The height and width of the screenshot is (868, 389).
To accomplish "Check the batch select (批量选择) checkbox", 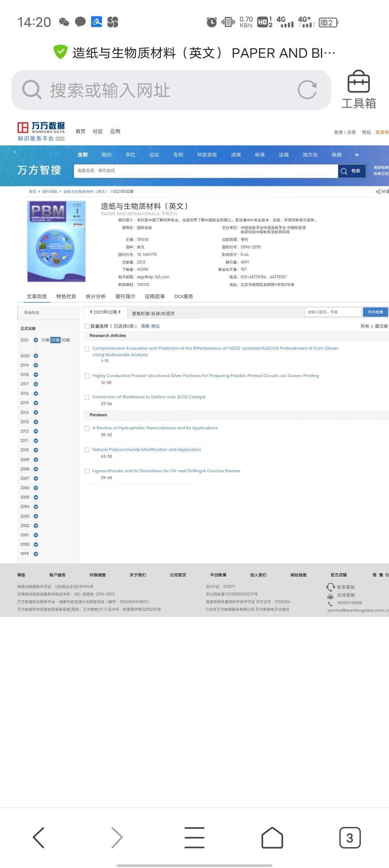I will click(87, 326).
